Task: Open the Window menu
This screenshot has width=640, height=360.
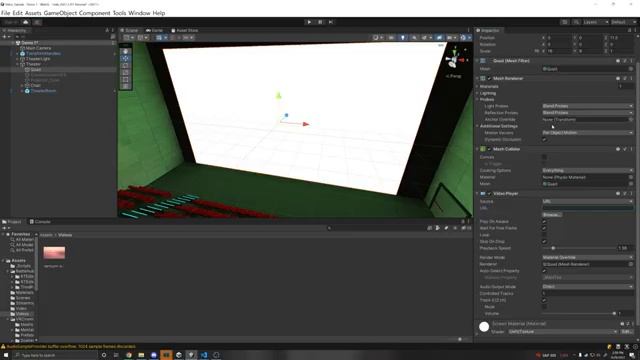Action: pos(139,13)
